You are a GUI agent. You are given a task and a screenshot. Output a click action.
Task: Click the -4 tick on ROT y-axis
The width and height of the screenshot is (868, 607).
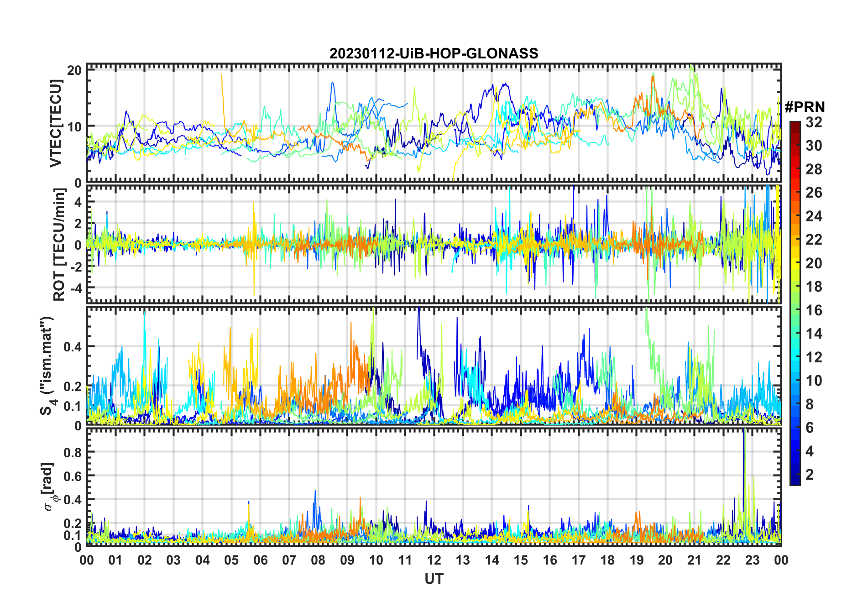click(75, 288)
